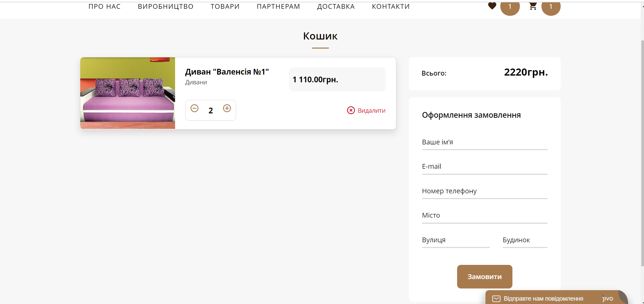Screen dimensions: 644x304
Task: Open the Диван "Валенсія №1" product title
Action: pyautogui.click(x=227, y=72)
